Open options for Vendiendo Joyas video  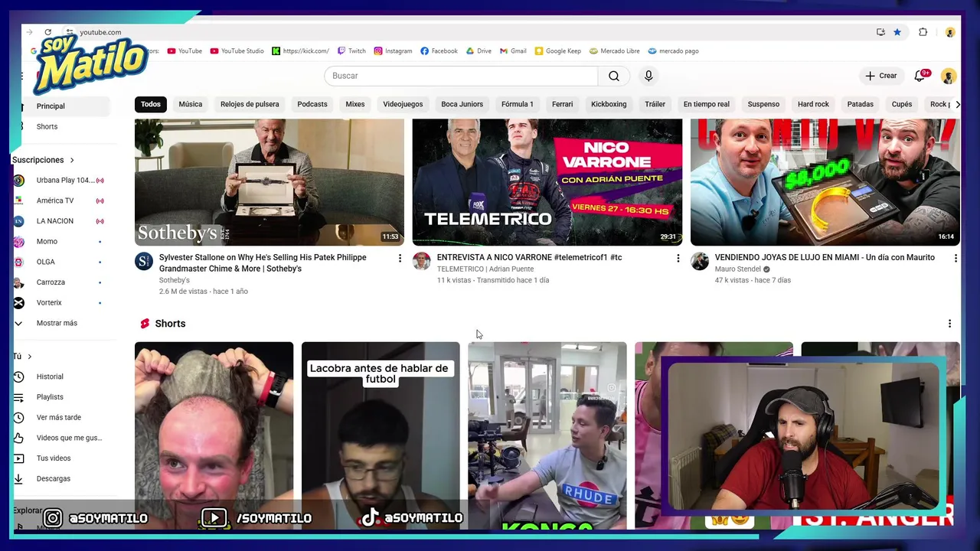coord(955,259)
